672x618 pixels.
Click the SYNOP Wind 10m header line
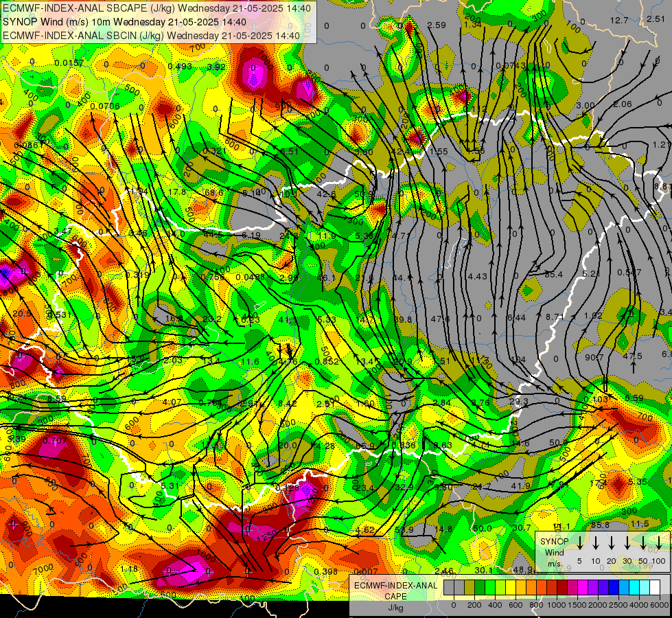pyautogui.click(x=124, y=22)
